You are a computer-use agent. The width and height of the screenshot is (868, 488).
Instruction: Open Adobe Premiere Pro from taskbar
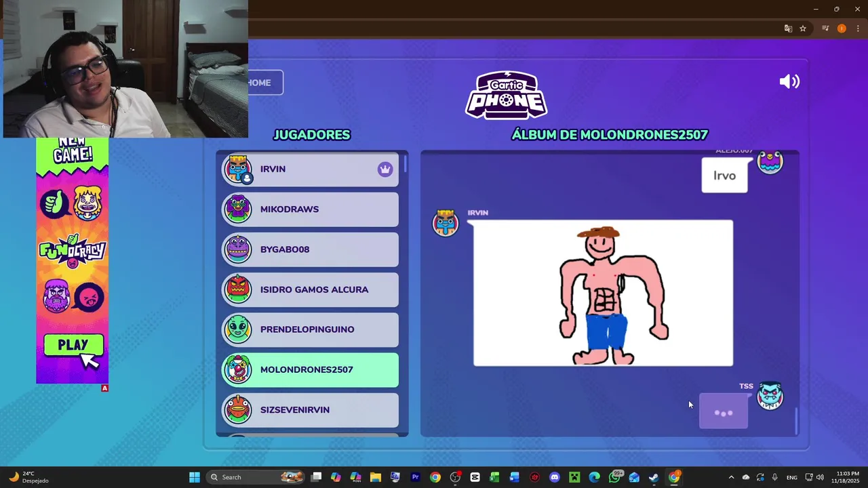coord(416,477)
